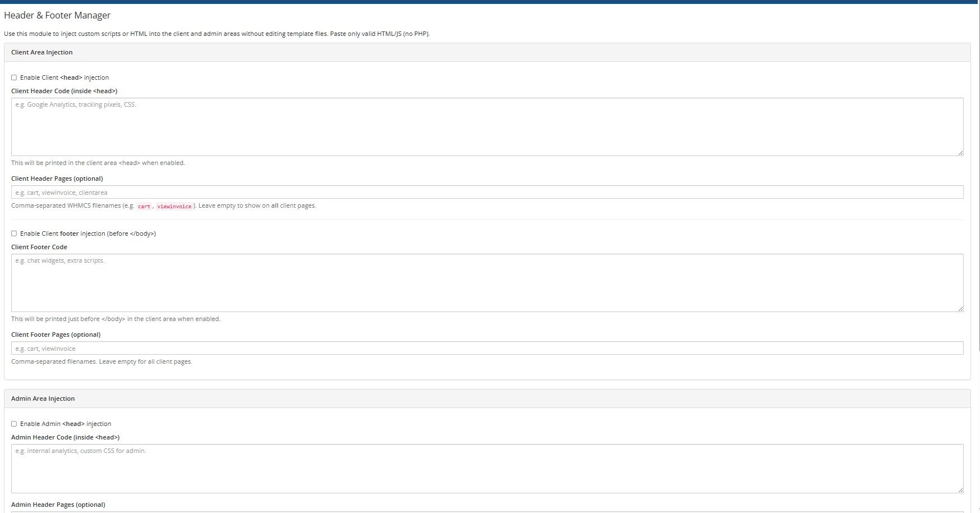This screenshot has width=980, height=513.
Task: Click the Client Area Injection panel heading
Action: 42,53
